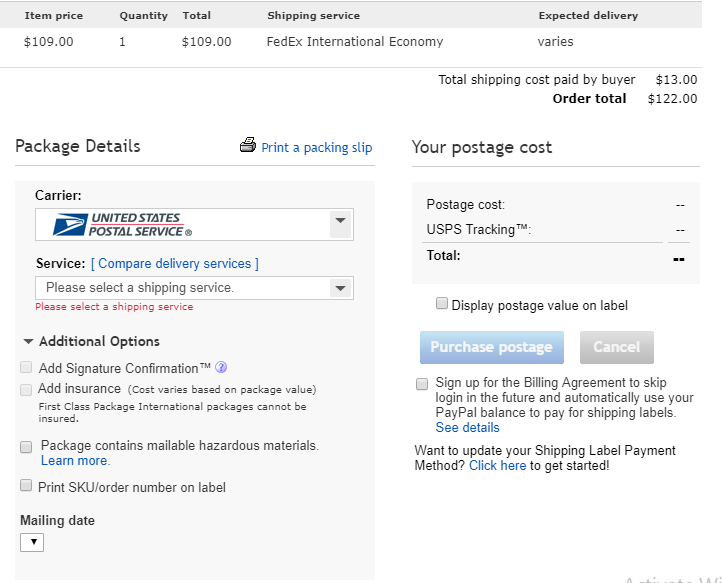
Task: Select the Order total $122.00 value
Action: pyautogui.click(x=672, y=99)
